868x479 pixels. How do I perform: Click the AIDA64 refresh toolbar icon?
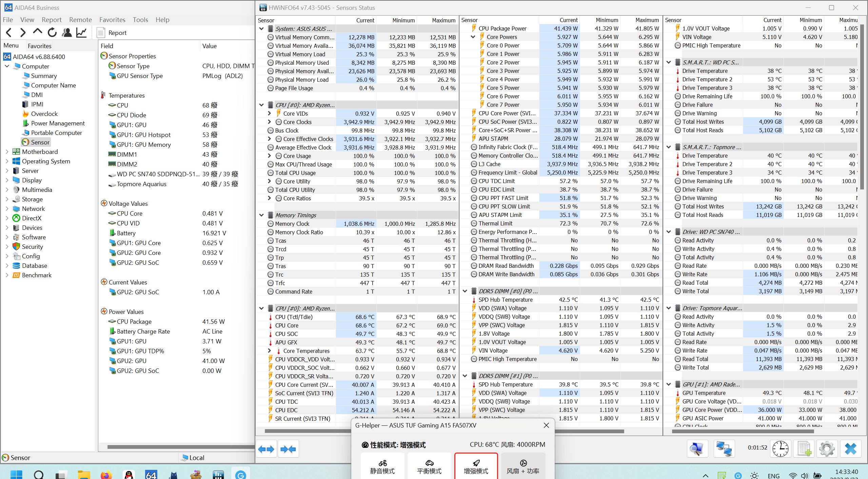click(52, 33)
